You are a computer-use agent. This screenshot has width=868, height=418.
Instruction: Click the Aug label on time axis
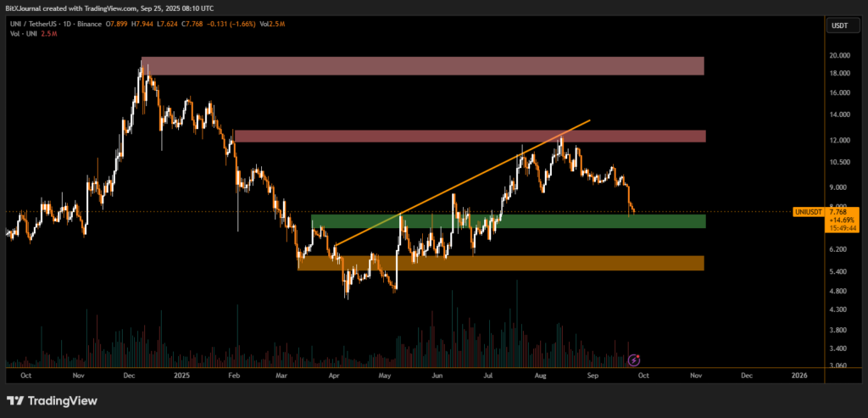pos(541,374)
